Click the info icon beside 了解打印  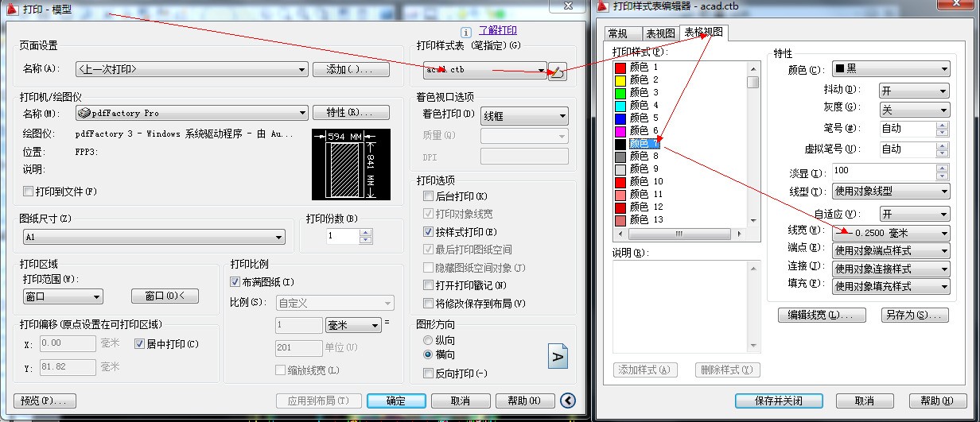(466, 31)
